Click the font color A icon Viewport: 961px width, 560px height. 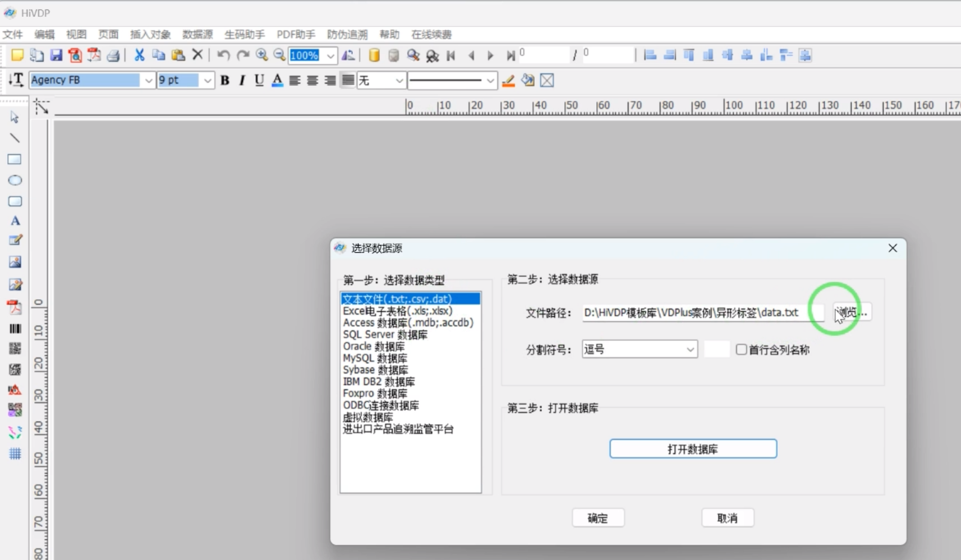277,81
